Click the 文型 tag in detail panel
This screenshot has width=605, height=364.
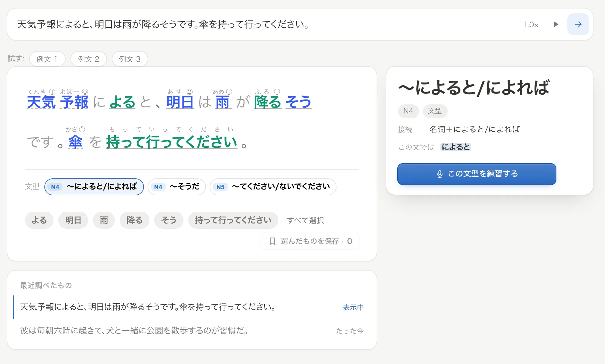[x=435, y=111]
